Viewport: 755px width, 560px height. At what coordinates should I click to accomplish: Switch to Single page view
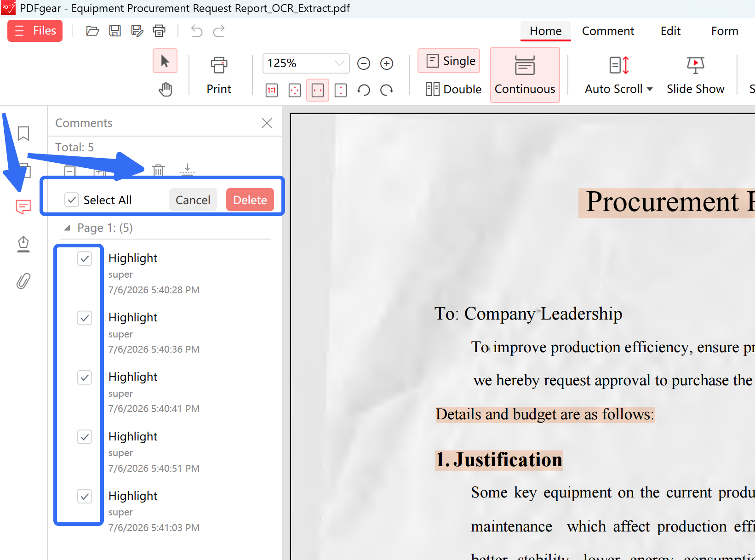(449, 61)
